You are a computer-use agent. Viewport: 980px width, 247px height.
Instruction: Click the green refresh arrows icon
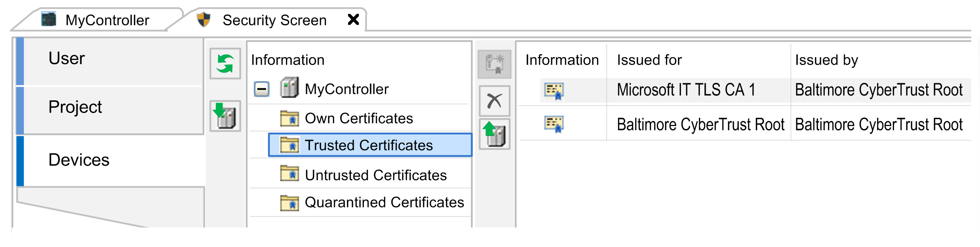[x=225, y=64]
